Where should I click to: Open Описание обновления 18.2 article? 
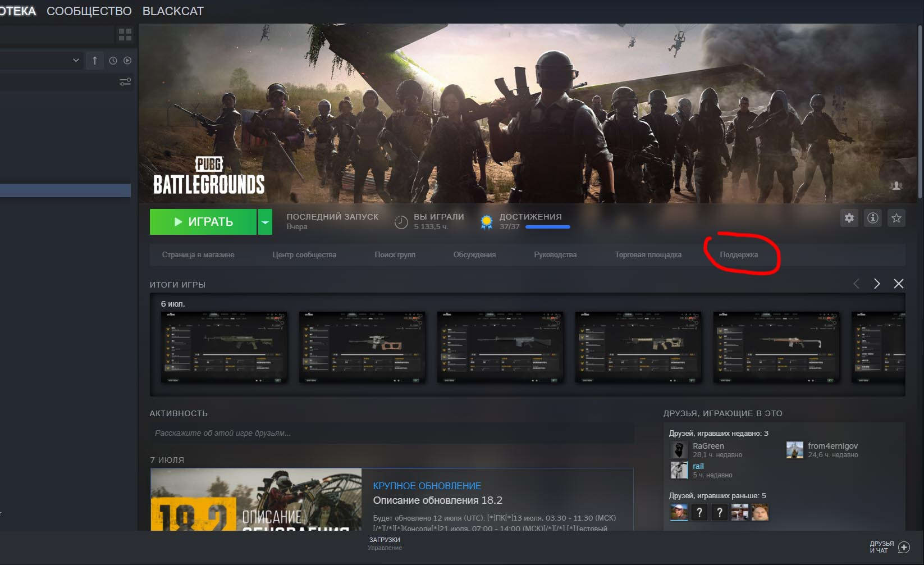[438, 500]
